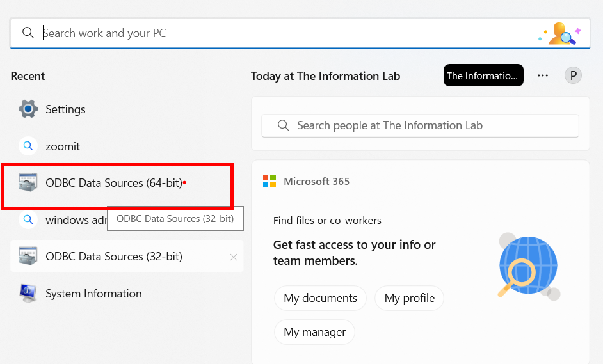Open the P profile account button
Viewport: 603px width, 364px height.
573,75
